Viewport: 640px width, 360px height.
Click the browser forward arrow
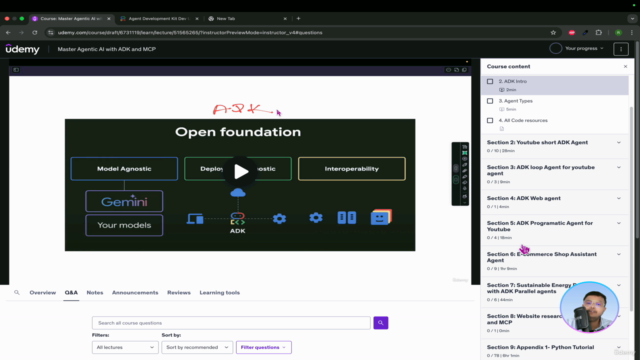point(21,33)
